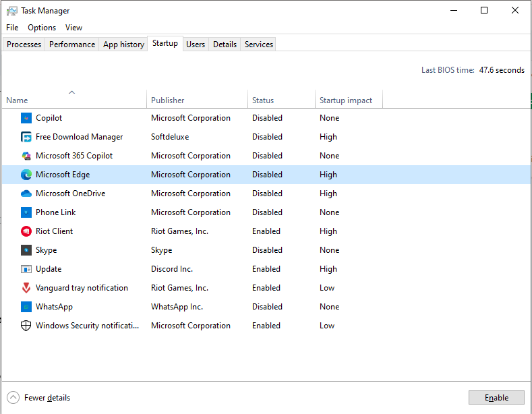Minimize the Task Manager window

click(454, 11)
